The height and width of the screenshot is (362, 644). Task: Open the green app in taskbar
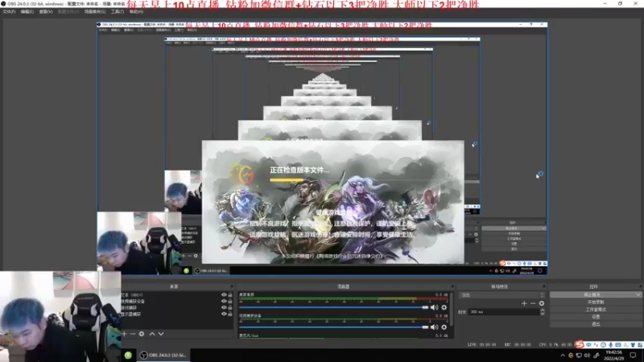tap(128, 355)
